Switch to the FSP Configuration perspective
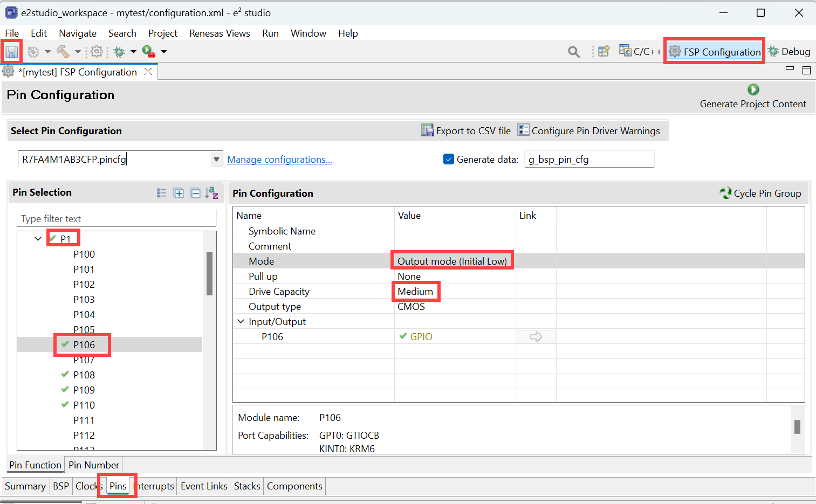This screenshot has height=504, width=816. 715,52
